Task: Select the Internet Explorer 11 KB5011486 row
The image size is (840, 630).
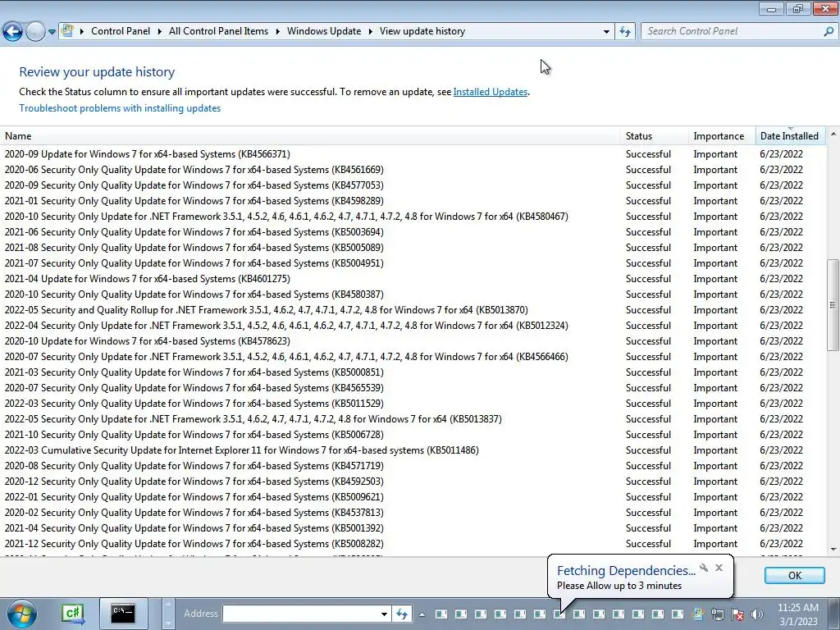Action: tap(413, 450)
